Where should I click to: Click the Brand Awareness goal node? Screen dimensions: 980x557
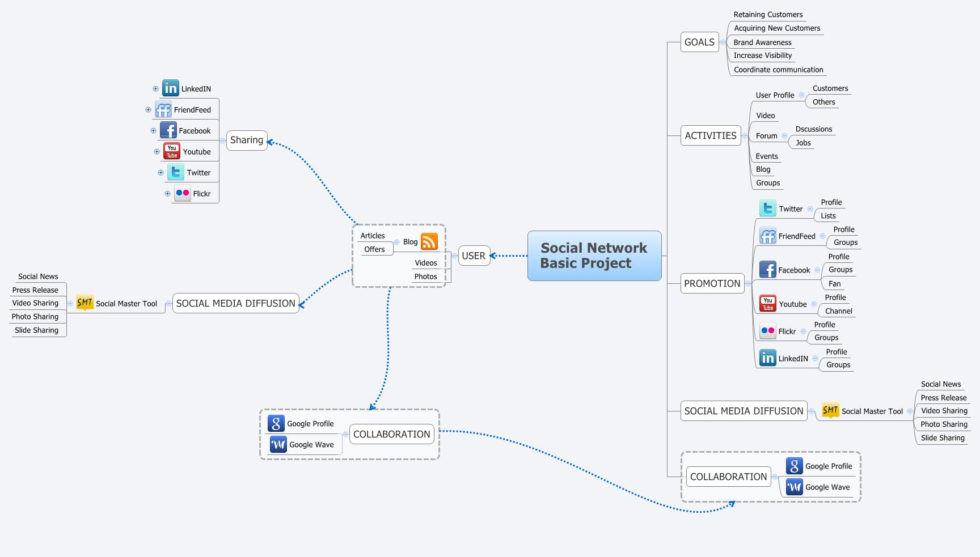763,42
